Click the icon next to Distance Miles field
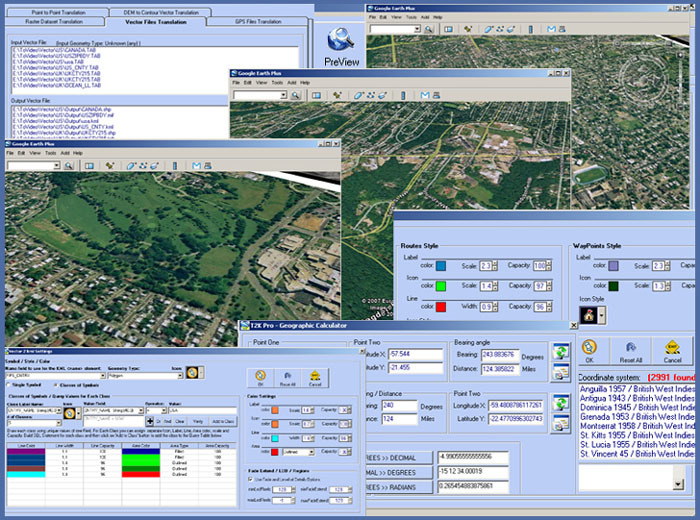 [x=560, y=371]
